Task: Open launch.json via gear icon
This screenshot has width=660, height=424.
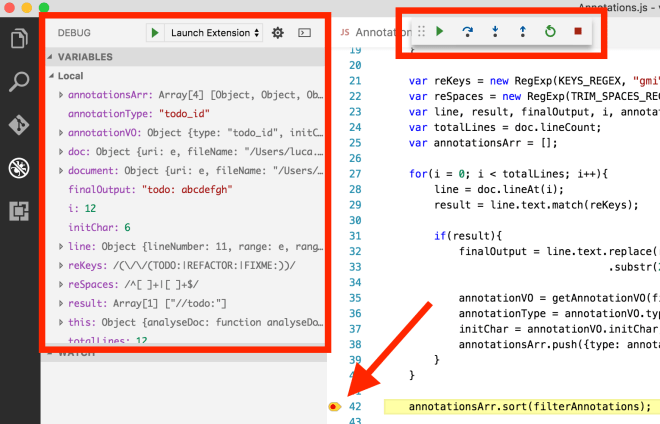Action: click(x=277, y=32)
